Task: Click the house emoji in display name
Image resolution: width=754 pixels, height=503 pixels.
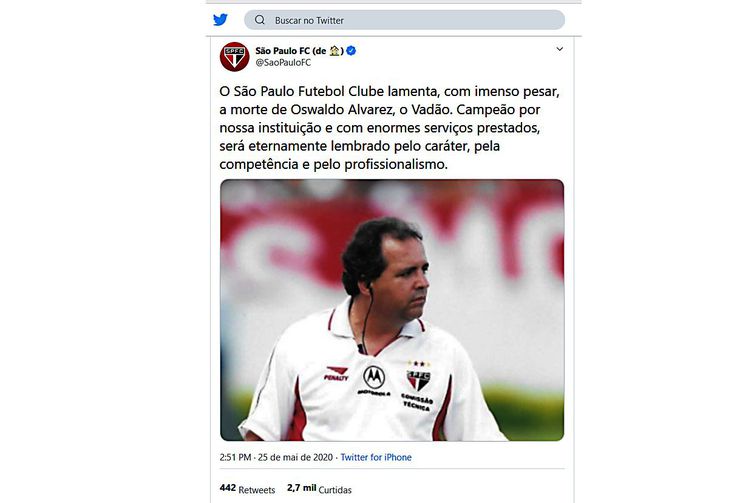Action: pos(335,50)
